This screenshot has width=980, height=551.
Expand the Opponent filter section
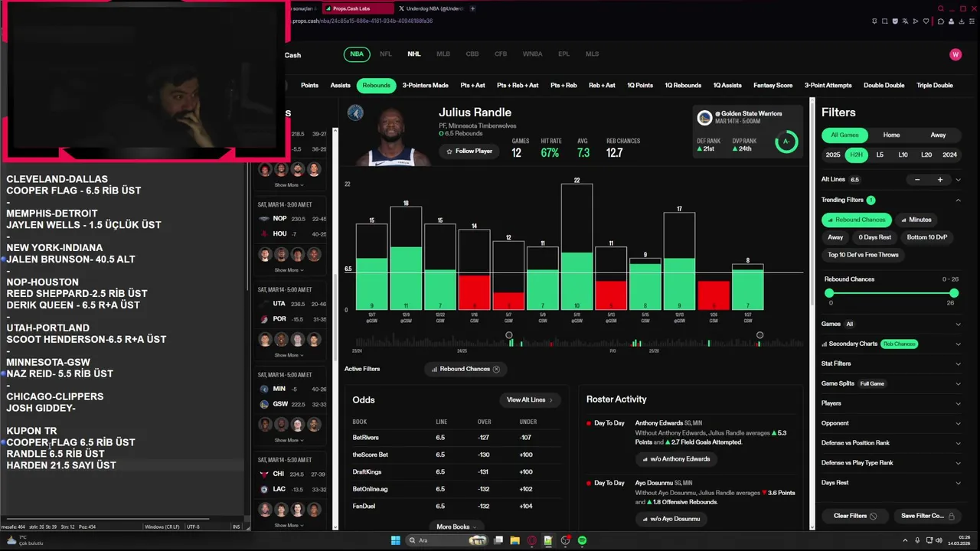pos(958,423)
